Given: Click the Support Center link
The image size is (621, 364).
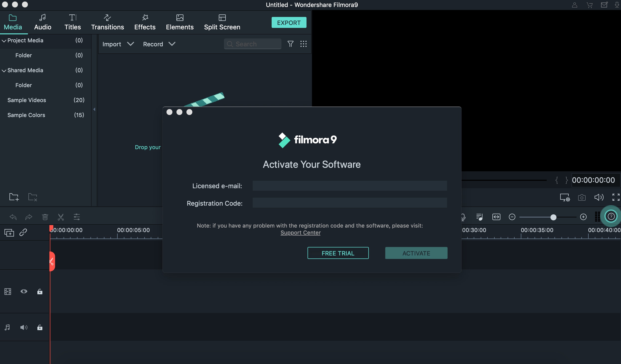Looking at the screenshot, I should click(301, 233).
